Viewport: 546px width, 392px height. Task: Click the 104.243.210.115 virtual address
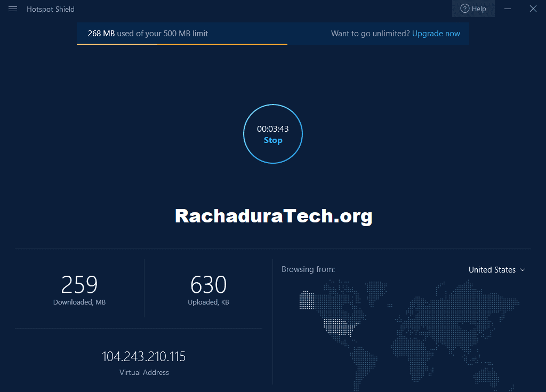tap(144, 356)
